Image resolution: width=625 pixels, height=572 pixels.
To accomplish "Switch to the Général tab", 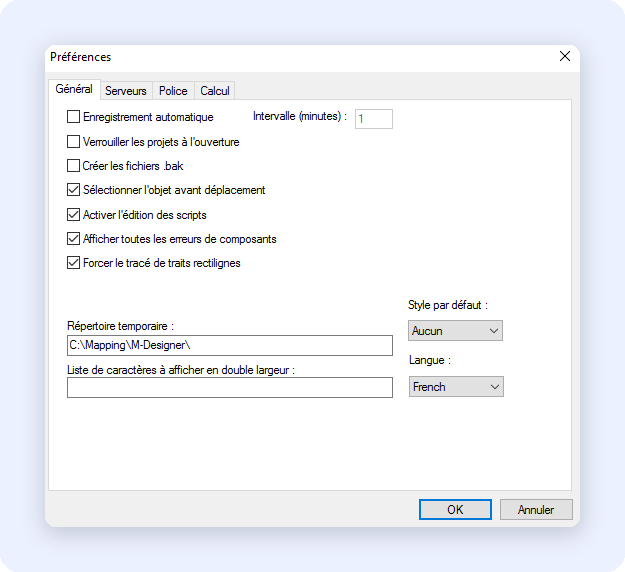I will [74, 89].
